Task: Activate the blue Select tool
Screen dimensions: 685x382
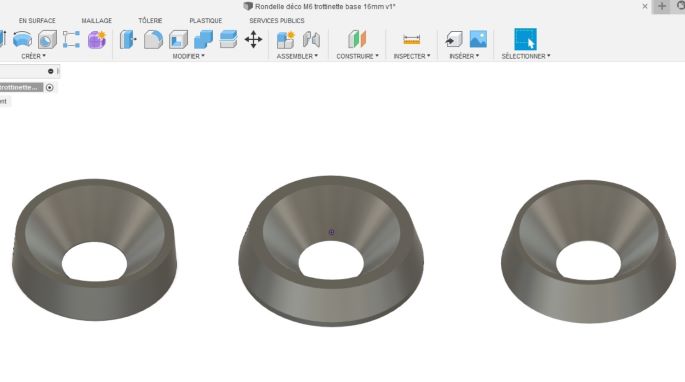Action: point(526,39)
